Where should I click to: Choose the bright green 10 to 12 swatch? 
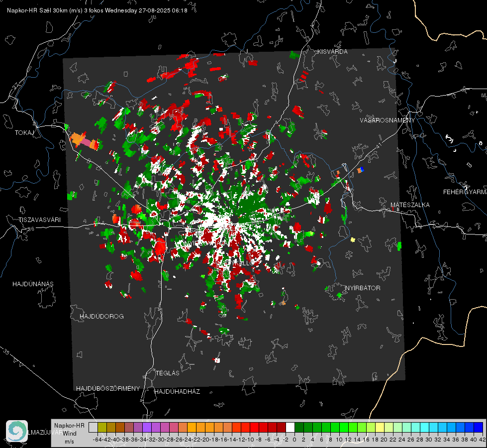point(344,427)
